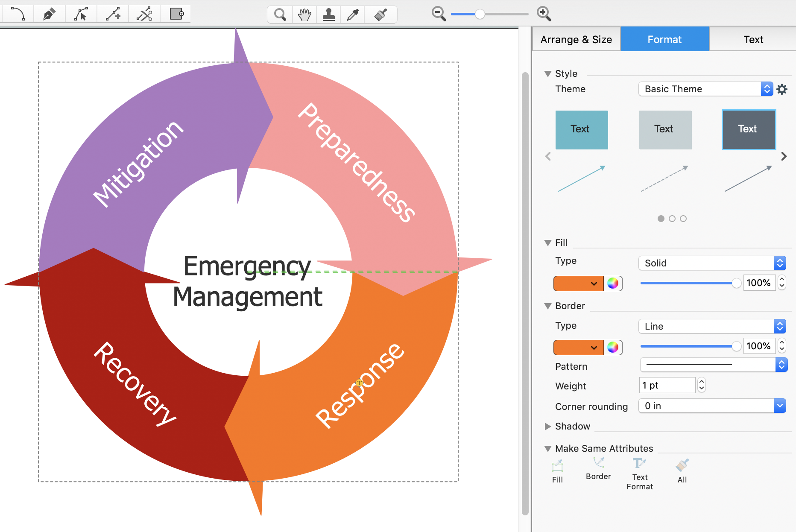Image resolution: width=796 pixels, height=532 pixels.
Task: Select the format paintbrush tool
Action: point(380,15)
